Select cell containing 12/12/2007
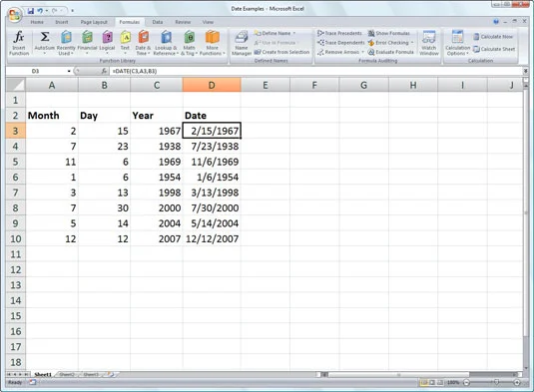Screen dimensions: 534x392 click(212, 238)
